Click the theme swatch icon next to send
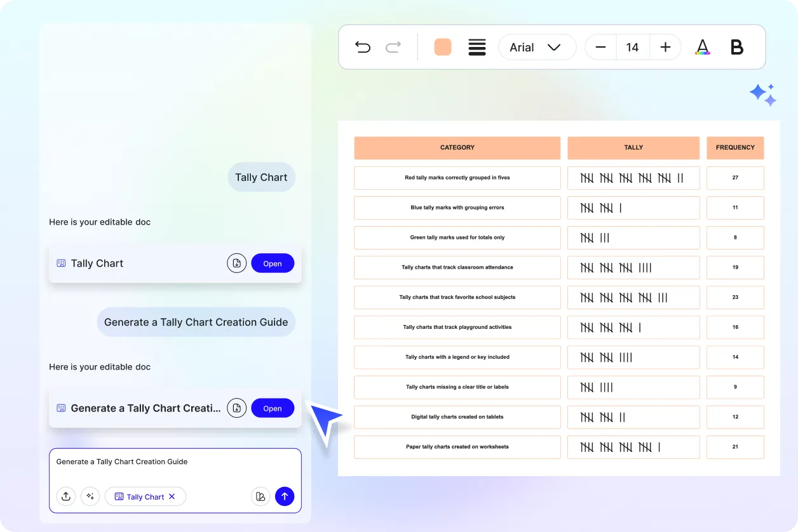This screenshot has width=798, height=532. (x=260, y=496)
